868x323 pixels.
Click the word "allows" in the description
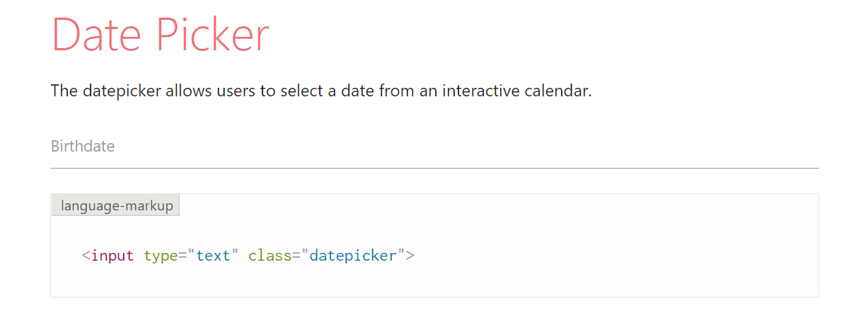coord(187,92)
